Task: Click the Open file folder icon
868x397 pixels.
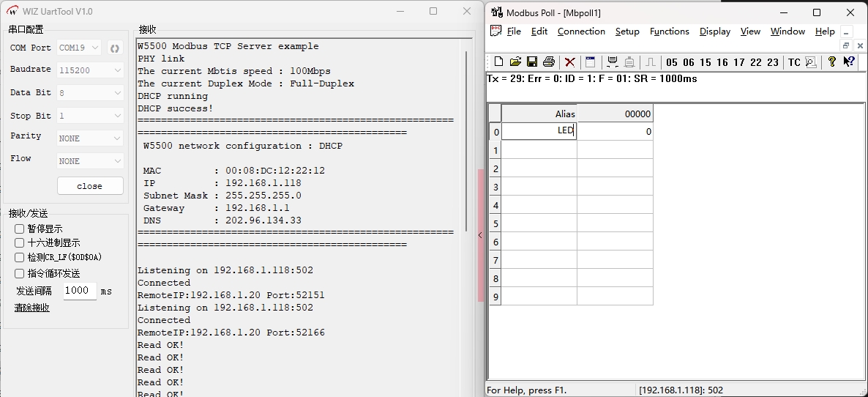Action: click(x=515, y=62)
